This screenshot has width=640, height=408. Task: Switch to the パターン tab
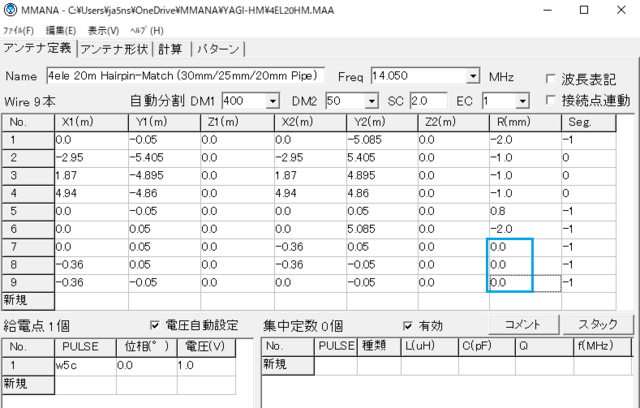click(217, 49)
